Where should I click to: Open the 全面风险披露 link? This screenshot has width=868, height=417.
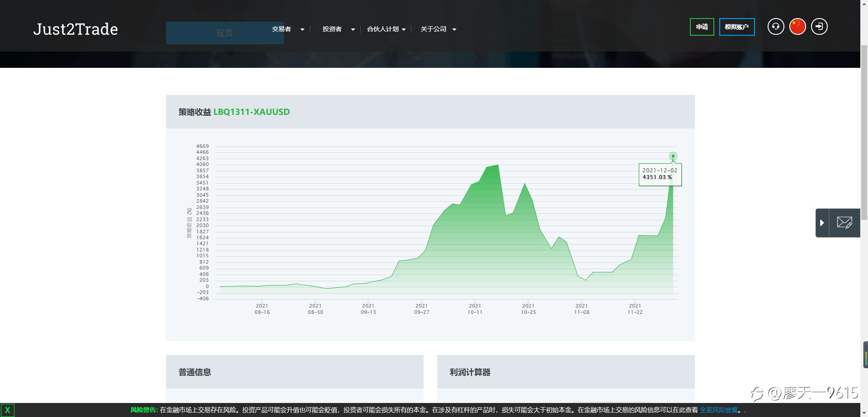point(718,410)
